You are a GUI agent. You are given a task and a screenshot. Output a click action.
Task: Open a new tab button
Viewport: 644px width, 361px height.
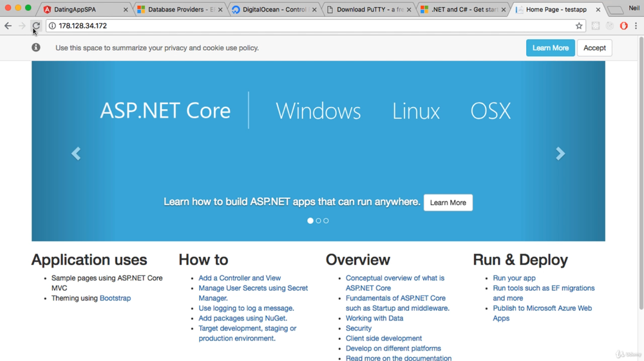tap(615, 10)
